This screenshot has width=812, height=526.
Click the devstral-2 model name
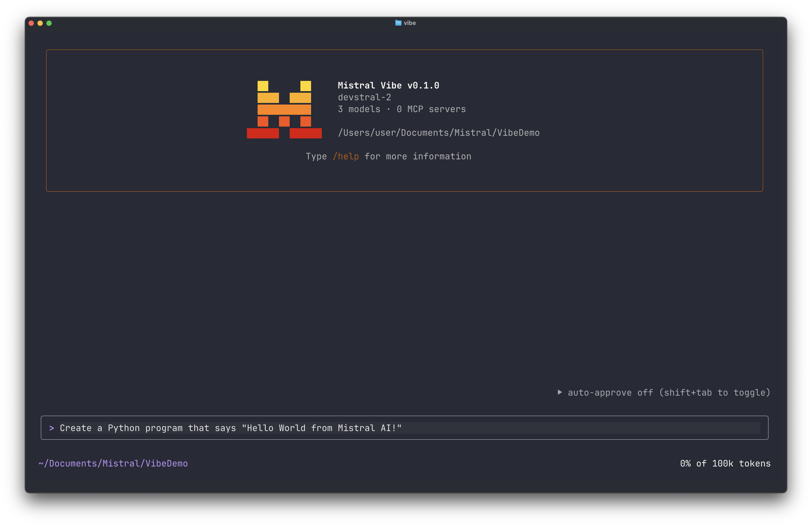point(364,97)
